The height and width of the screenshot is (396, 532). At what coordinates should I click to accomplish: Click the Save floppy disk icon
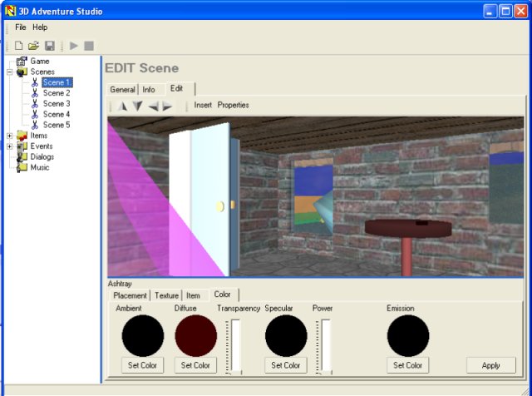(x=50, y=45)
